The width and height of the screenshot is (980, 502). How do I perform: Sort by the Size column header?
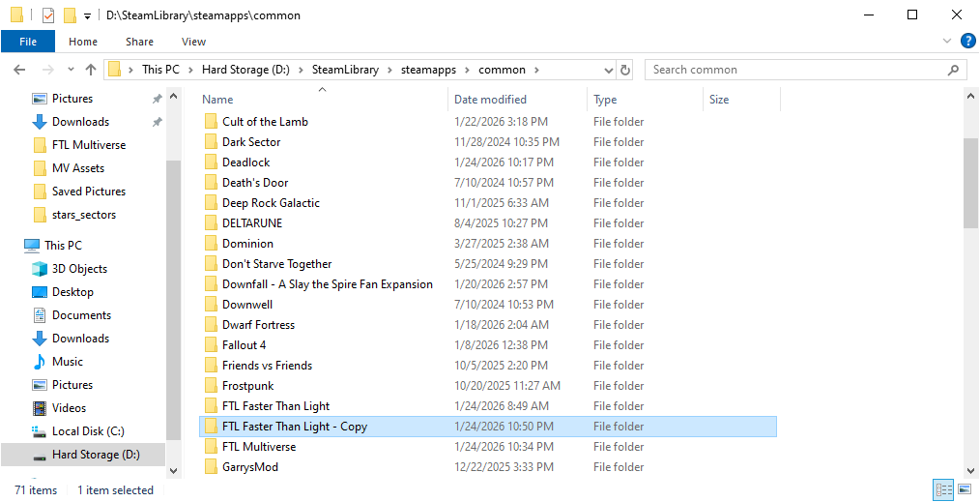click(x=719, y=100)
